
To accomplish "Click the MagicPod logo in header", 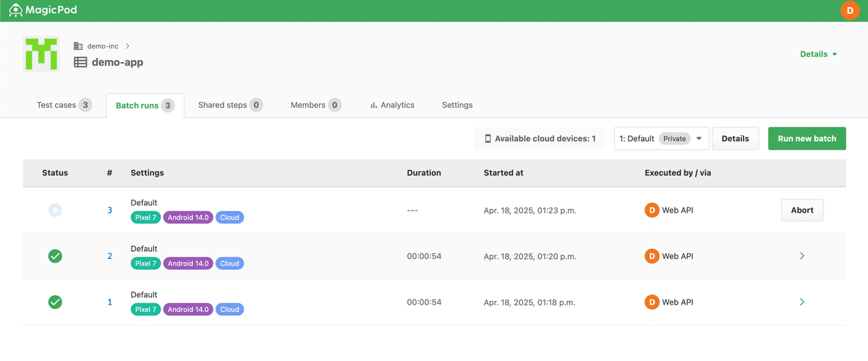I will (43, 10).
